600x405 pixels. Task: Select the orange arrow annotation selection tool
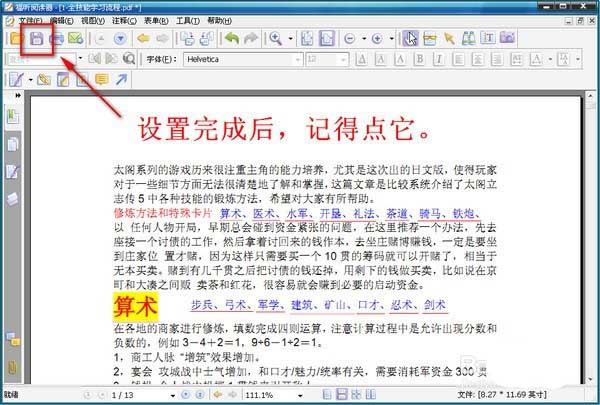(x=449, y=38)
